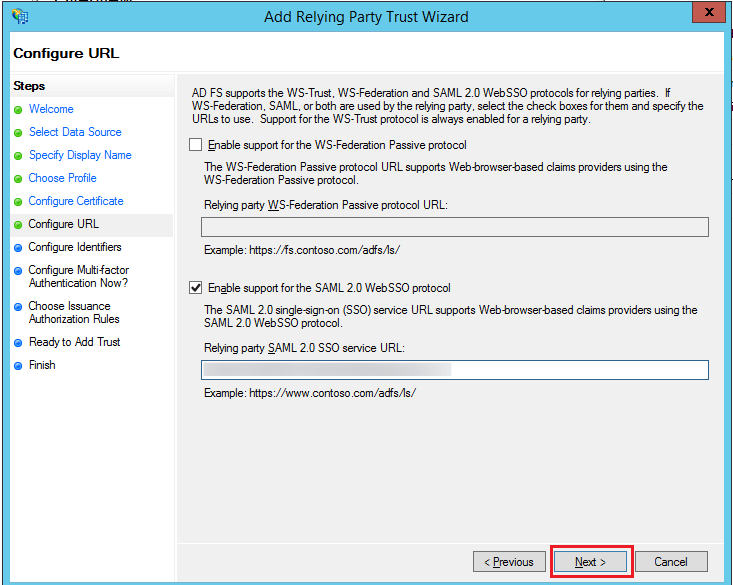Open the Specify Display Name step
Viewport: 733px width, 585px height.
80,155
